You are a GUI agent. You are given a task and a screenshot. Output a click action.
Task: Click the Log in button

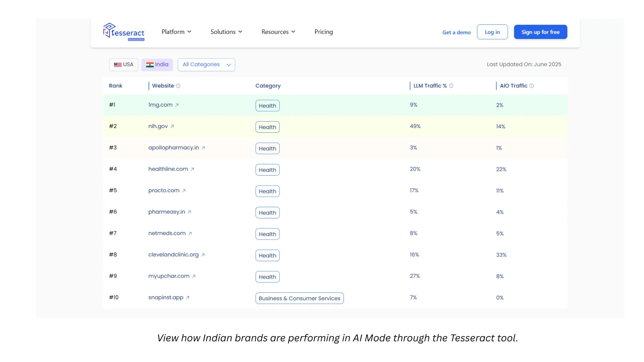point(492,32)
